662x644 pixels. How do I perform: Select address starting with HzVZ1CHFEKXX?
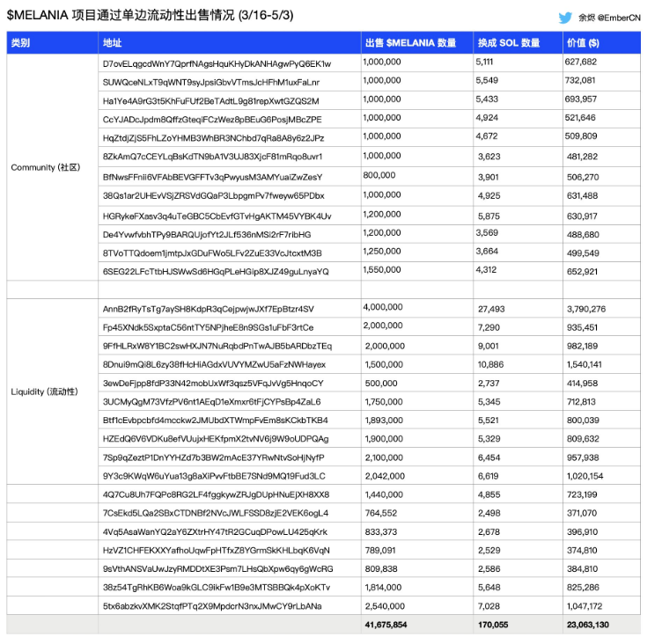click(x=217, y=551)
